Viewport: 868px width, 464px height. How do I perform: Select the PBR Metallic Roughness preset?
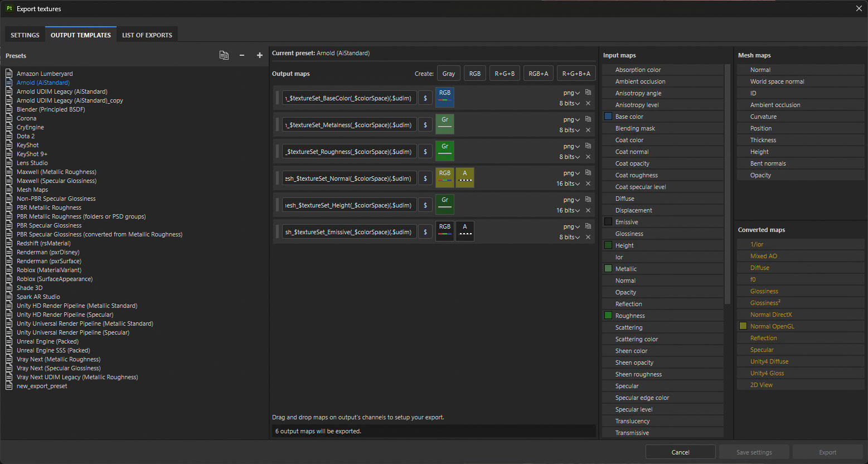pos(49,207)
